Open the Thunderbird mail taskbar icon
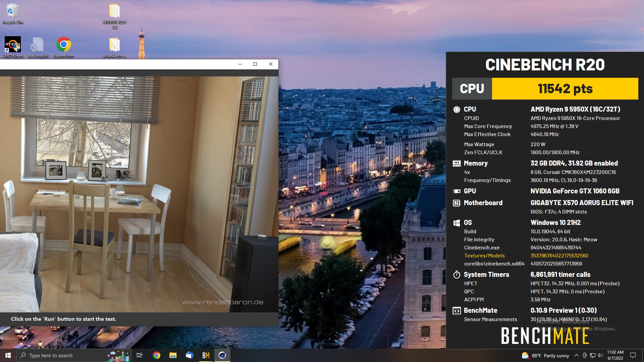Screen dimensions: 644x362 [189, 355]
